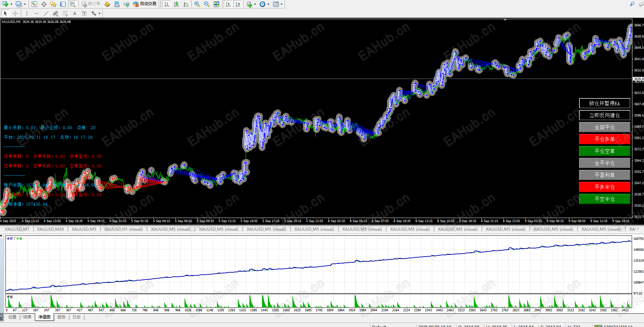Open the Templates dropdown arrow
Screen dimensions: 644x327
click(x=282, y=4)
